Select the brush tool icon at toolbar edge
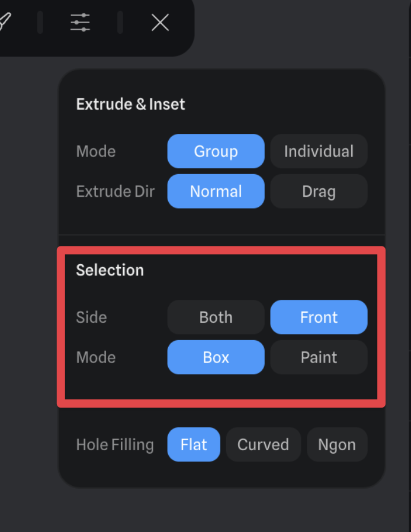Image resolution: width=411 pixels, height=532 pixels. coord(5,21)
